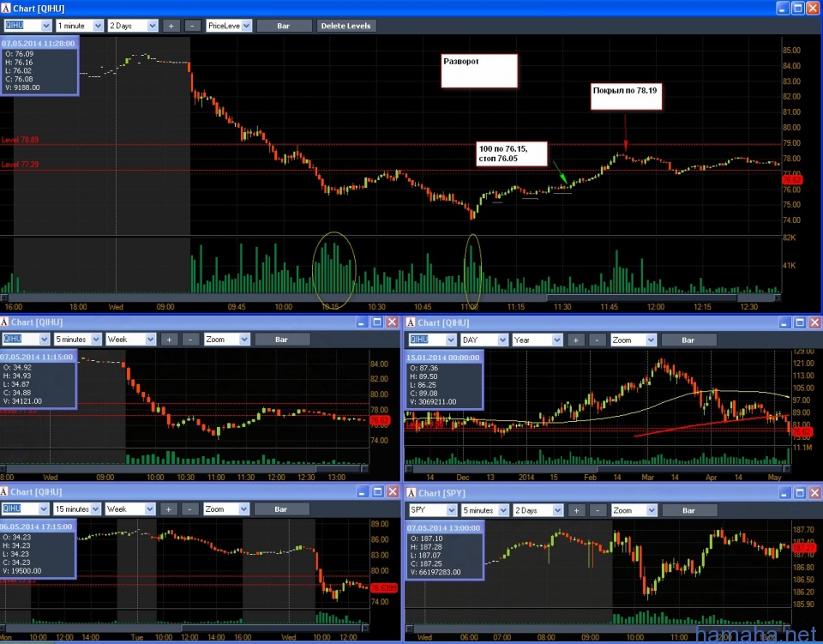
Task: Open the 1 minute timeframe dropdown
Action: tap(79, 26)
